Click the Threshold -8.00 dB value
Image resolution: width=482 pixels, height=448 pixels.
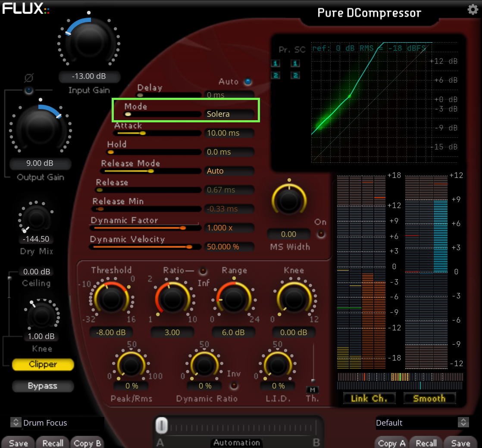tap(111, 332)
